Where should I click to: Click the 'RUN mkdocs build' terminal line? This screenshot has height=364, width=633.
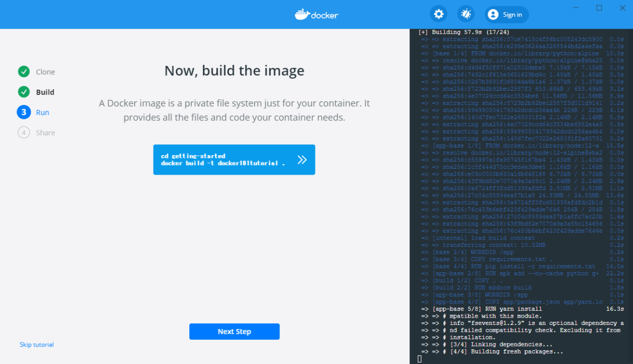pyautogui.click(x=522, y=288)
